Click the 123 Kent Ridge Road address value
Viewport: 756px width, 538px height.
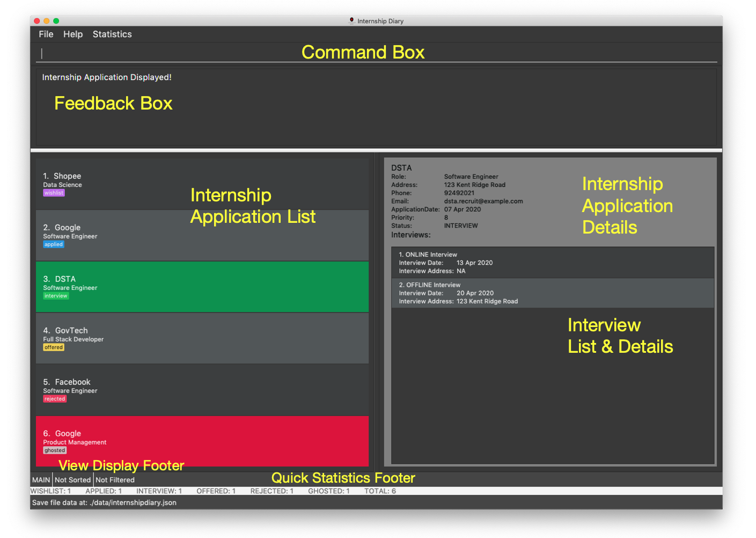tap(475, 185)
